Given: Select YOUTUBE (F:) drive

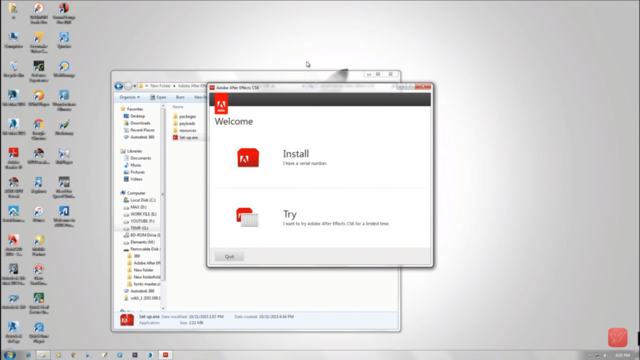Looking at the screenshot, I should (x=139, y=221).
